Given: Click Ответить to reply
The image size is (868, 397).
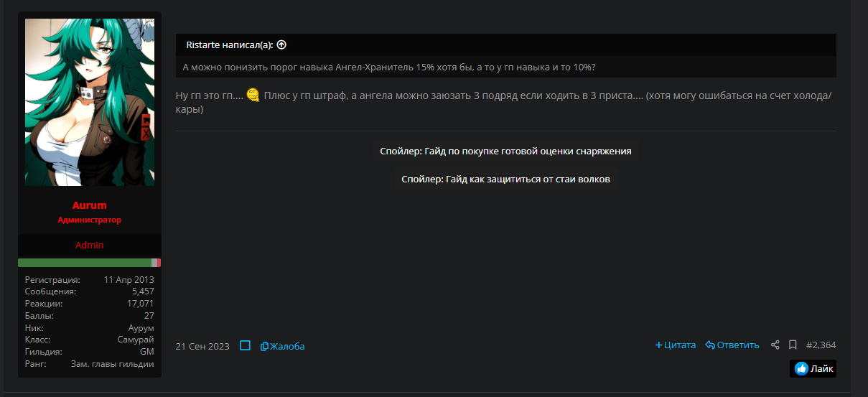Looking at the screenshot, I should 732,345.
